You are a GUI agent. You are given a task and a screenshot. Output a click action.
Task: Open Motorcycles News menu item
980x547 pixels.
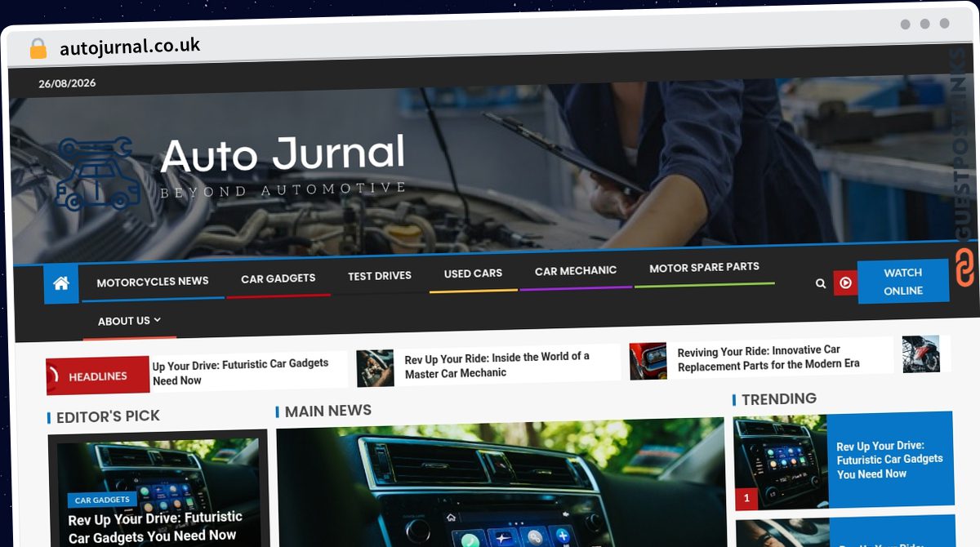point(153,282)
